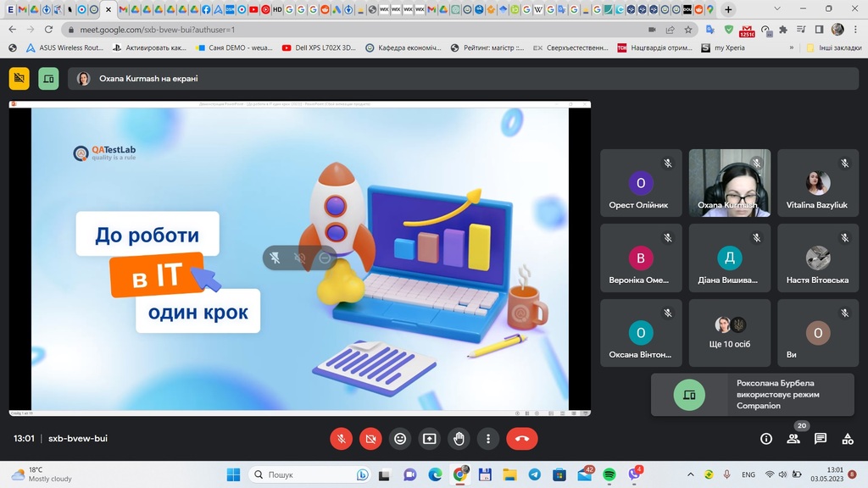Screen dimensions: 868x488
Task: Show hidden system tray icons chevron
Action: [690, 474]
